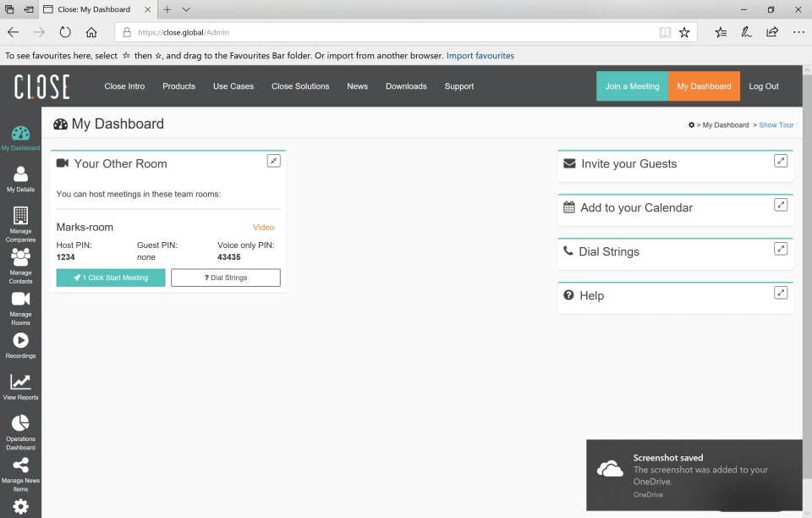The width and height of the screenshot is (812, 518).
Task: Open Operations Dashboard pie icon
Action: (20, 423)
